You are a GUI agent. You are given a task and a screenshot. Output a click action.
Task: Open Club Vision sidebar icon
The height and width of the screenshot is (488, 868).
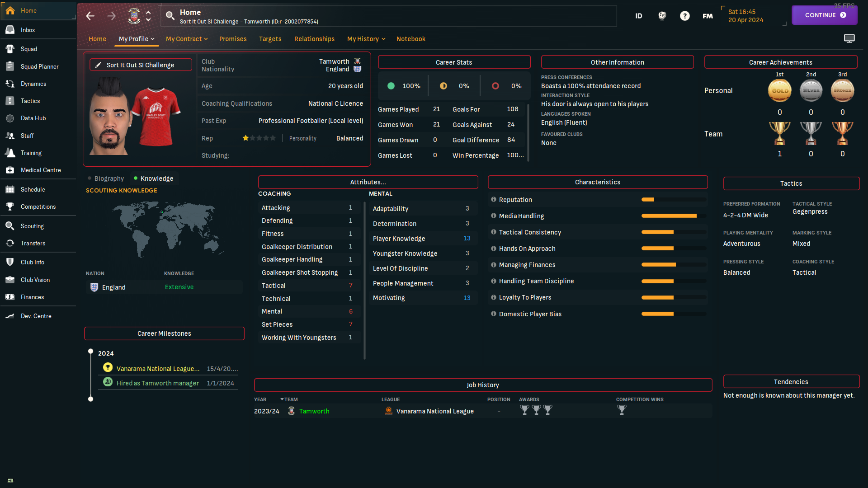[10, 280]
